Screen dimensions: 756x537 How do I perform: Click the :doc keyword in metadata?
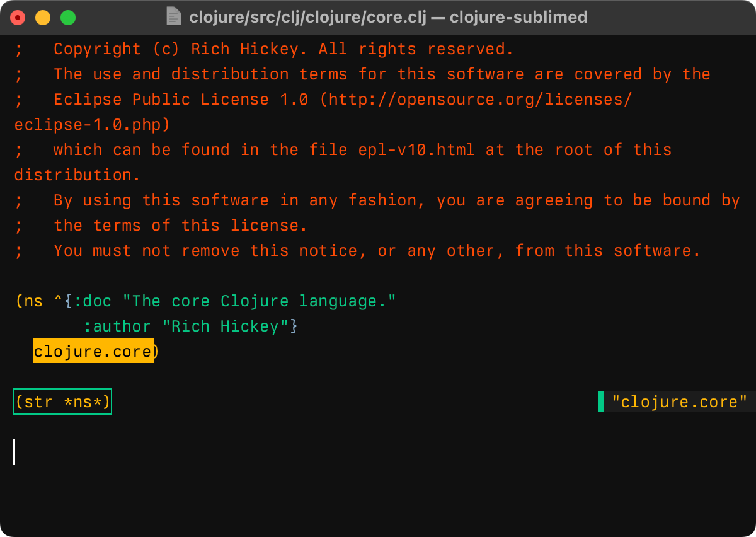click(93, 301)
